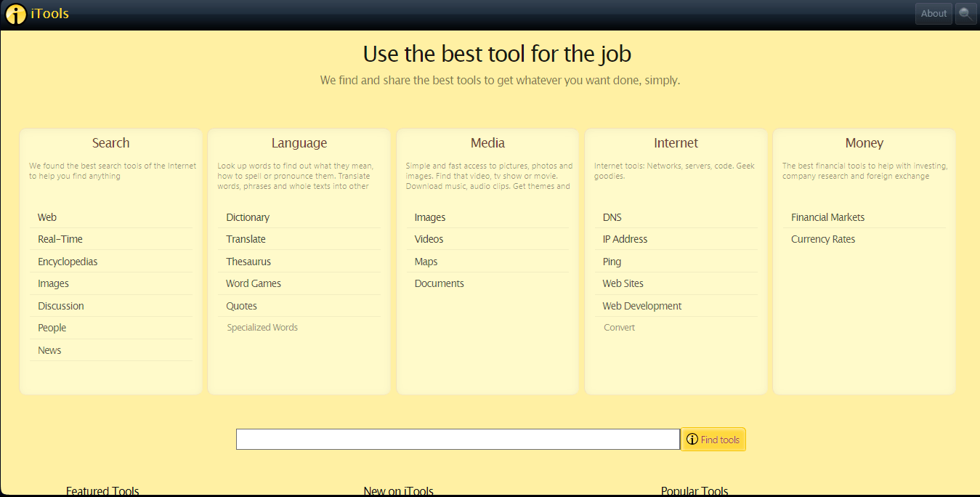Viewport: 980px width, 497px height.
Task: Open the Media category heading
Action: click(487, 143)
